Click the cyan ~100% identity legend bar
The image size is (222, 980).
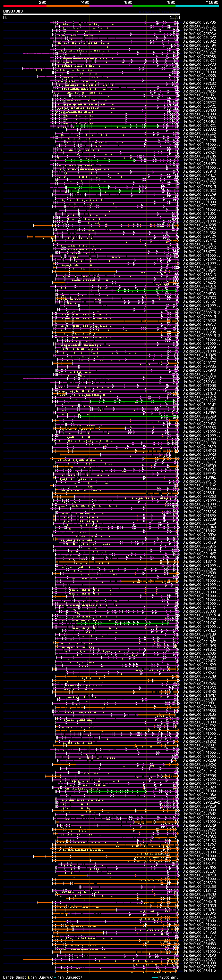pyautogui.click(x=197, y=6)
